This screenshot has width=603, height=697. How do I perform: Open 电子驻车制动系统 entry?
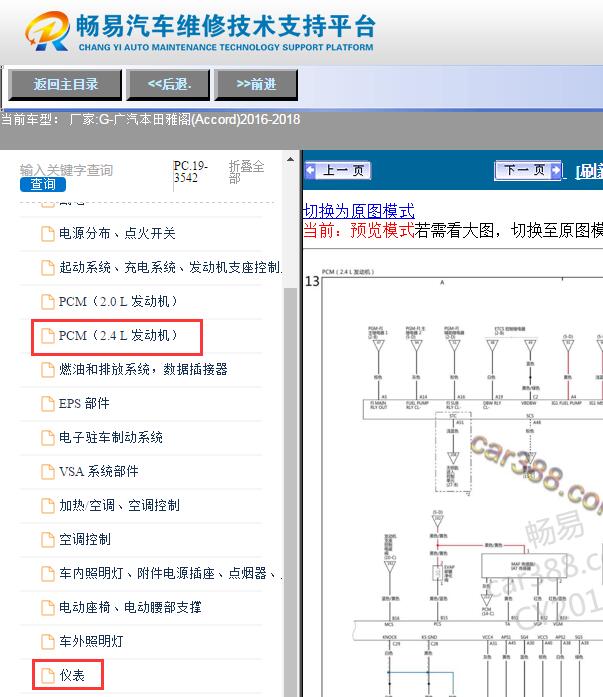tap(111, 437)
